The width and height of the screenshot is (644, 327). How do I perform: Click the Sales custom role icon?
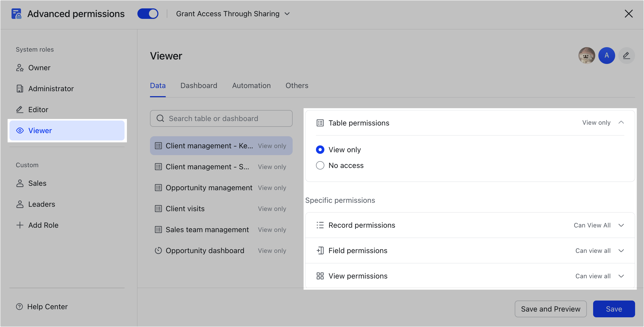pyautogui.click(x=20, y=183)
